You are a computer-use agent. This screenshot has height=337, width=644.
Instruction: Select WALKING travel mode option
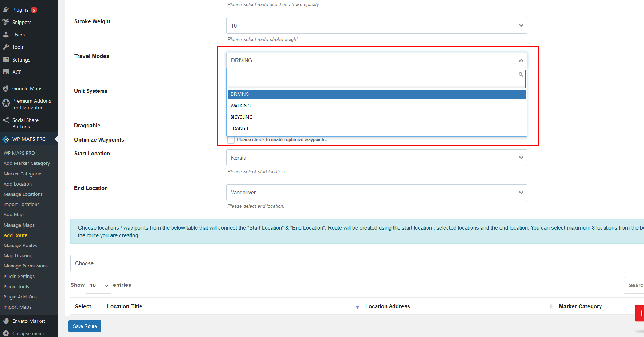[377, 106]
